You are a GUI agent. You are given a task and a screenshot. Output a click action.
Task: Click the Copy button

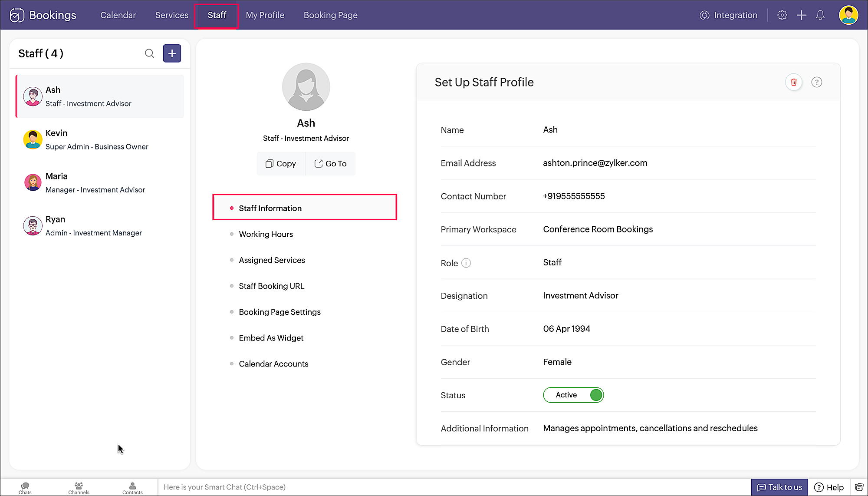point(281,164)
